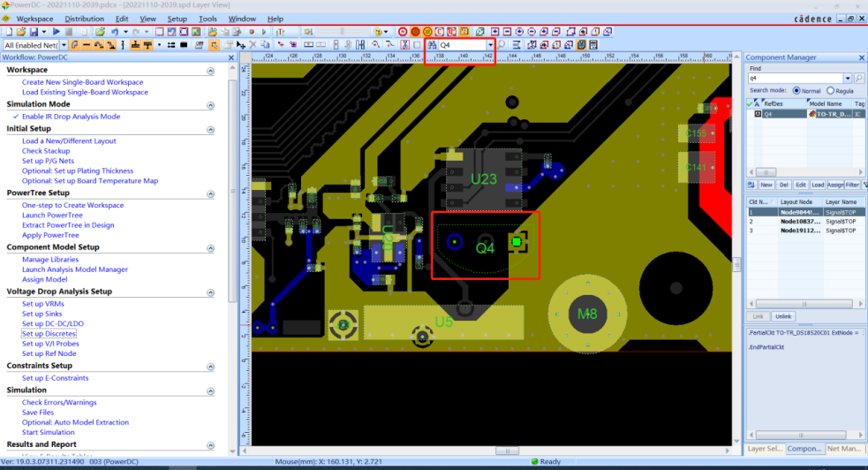Screen dimensions: 868x470
Task: Collapse the Initial Setup section
Action: click(x=210, y=130)
